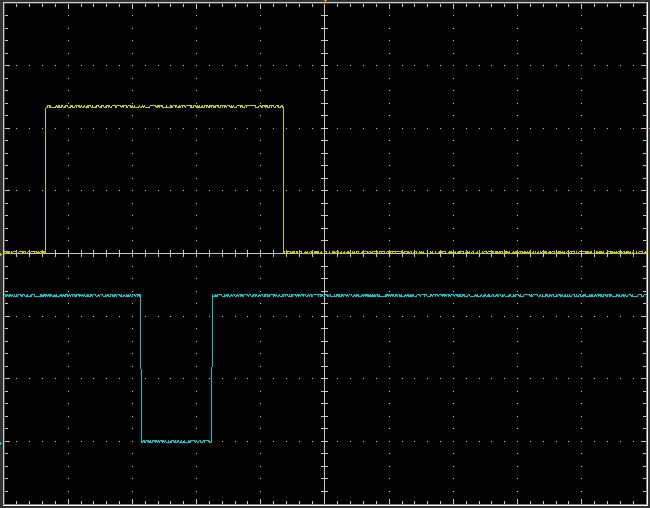Image resolution: width=650 pixels, height=508 pixels.
Task: Click the rising edge of the yellow pulse
Action: pos(46,180)
